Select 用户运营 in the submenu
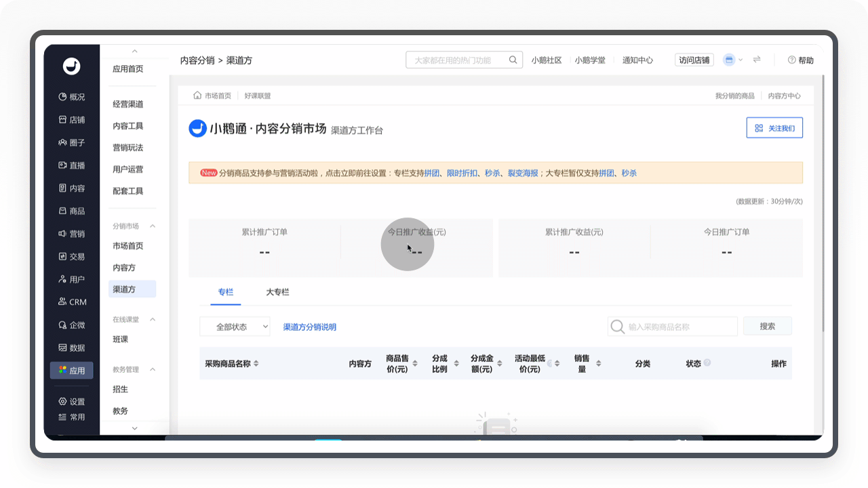 pos(128,169)
